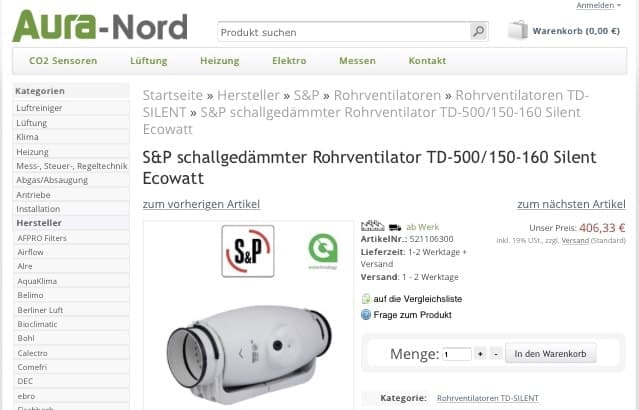The image size is (639, 410).
Task: Click the delivery truck icon
Action: tap(395, 226)
